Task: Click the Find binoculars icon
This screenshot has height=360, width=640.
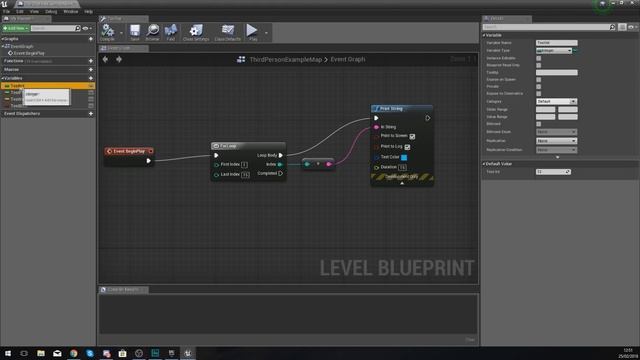Action: coord(171,32)
